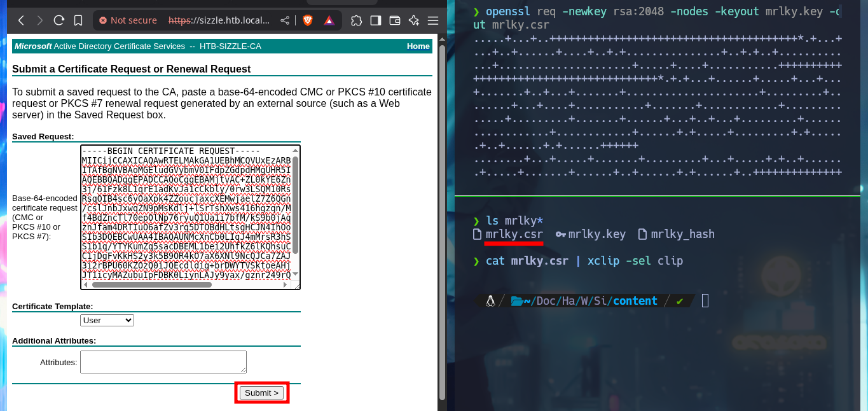Click the folder icon in the terminal prompt
This screenshot has height=411, width=868.
pyautogui.click(x=516, y=301)
